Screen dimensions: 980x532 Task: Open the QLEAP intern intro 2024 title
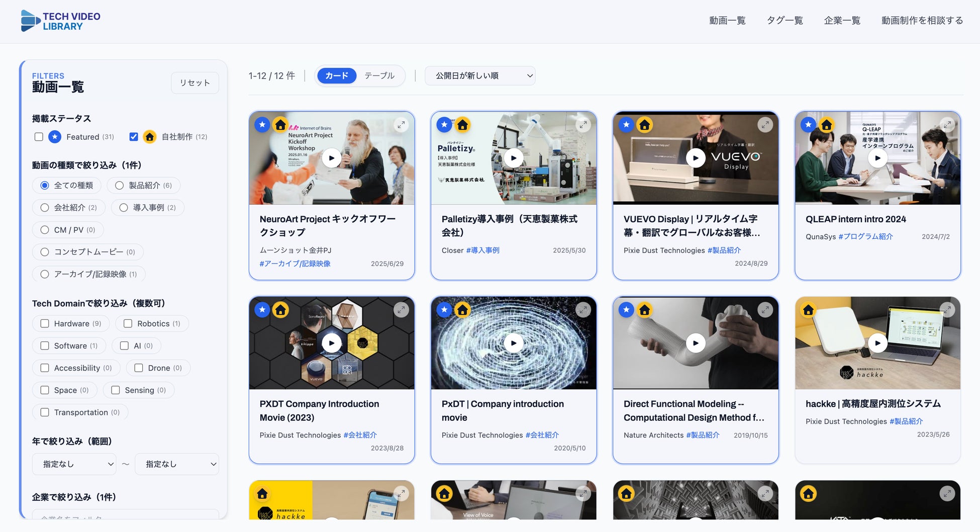coord(856,219)
